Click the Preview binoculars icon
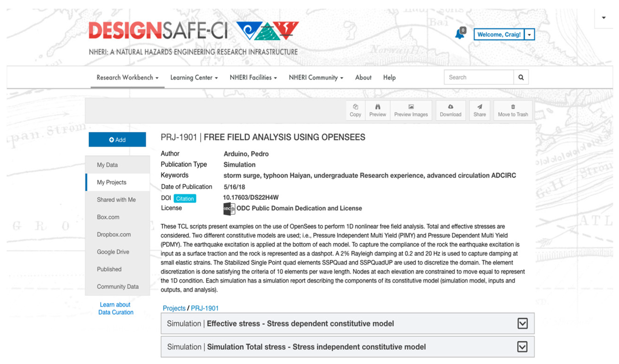 tap(377, 110)
